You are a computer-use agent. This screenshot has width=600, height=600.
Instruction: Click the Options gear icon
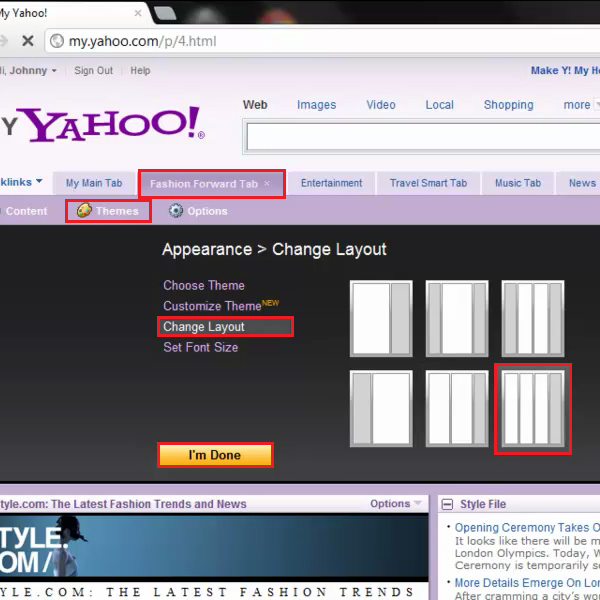(x=176, y=210)
